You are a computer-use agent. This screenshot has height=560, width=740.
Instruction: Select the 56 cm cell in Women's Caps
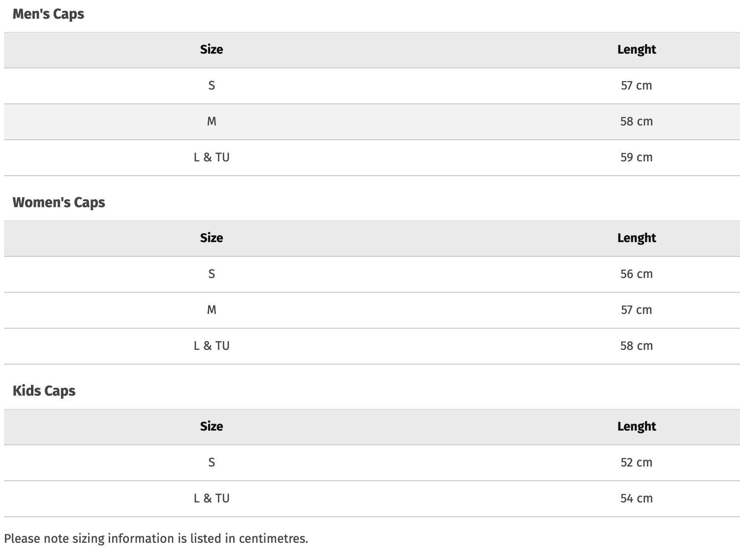(x=636, y=274)
